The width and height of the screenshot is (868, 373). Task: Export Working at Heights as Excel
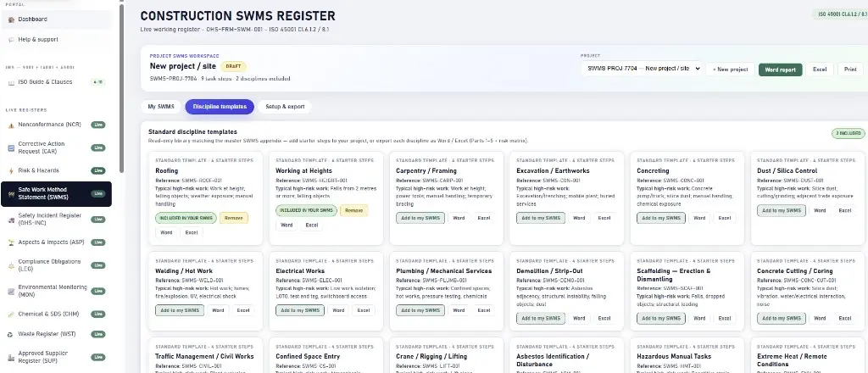click(x=312, y=225)
